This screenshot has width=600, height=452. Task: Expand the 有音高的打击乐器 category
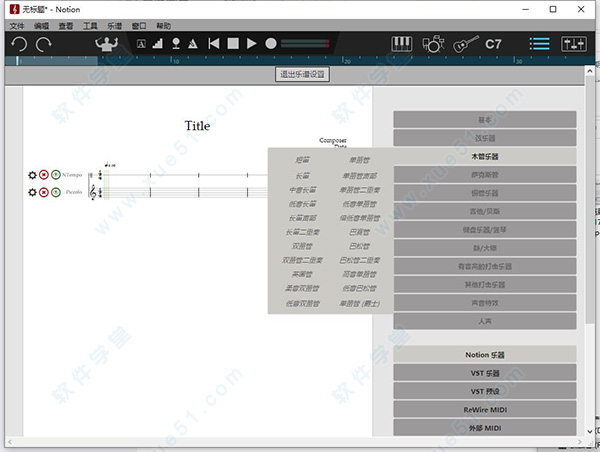coord(485,266)
